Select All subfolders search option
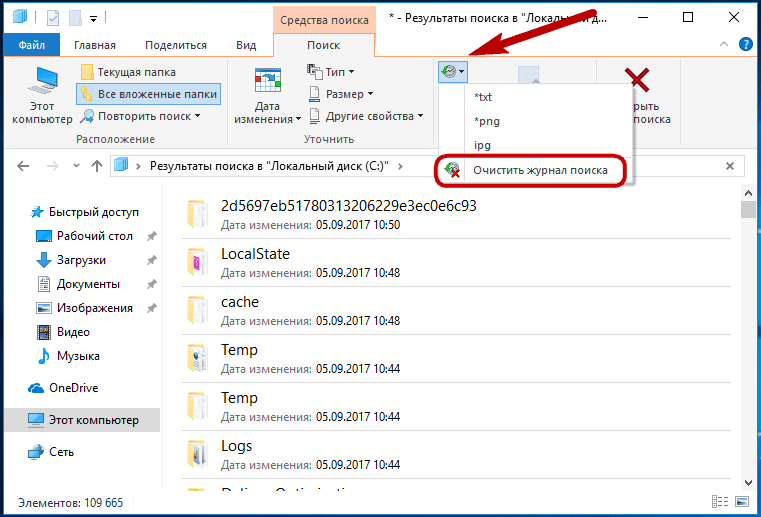 pyautogui.click(x=149, y=94)
